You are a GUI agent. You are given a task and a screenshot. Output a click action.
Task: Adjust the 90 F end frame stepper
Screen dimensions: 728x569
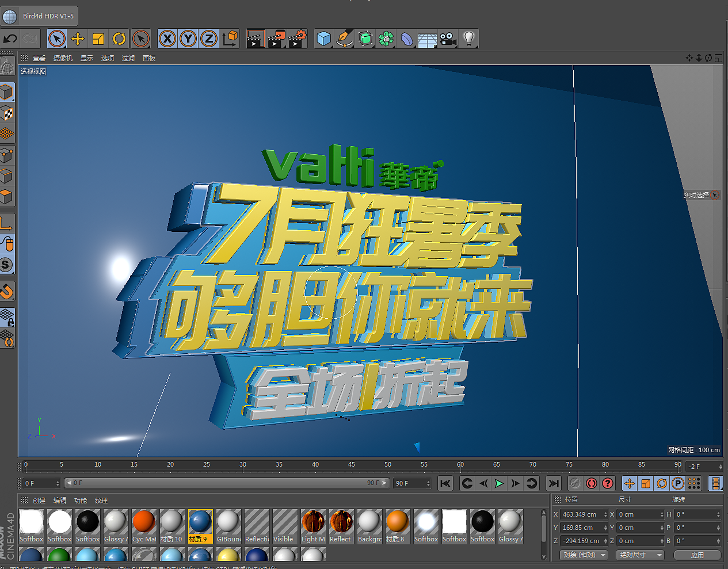click(428, 483)
